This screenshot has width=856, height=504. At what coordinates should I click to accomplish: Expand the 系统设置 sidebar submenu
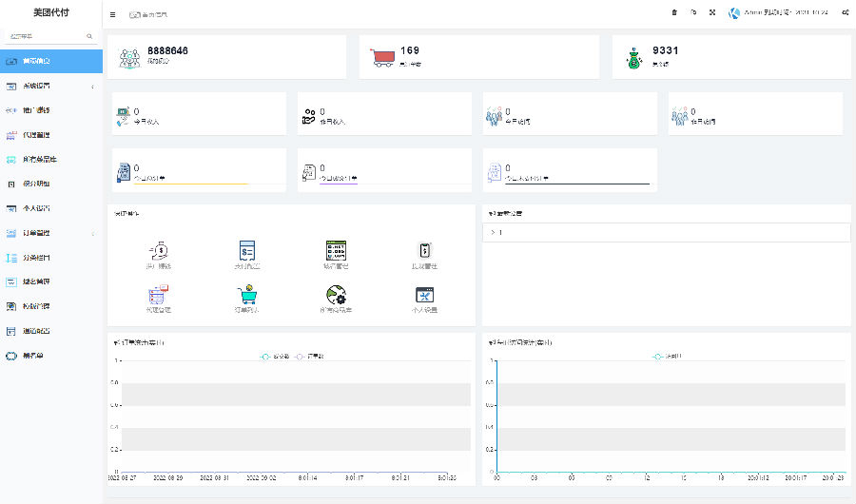point(50,86)
